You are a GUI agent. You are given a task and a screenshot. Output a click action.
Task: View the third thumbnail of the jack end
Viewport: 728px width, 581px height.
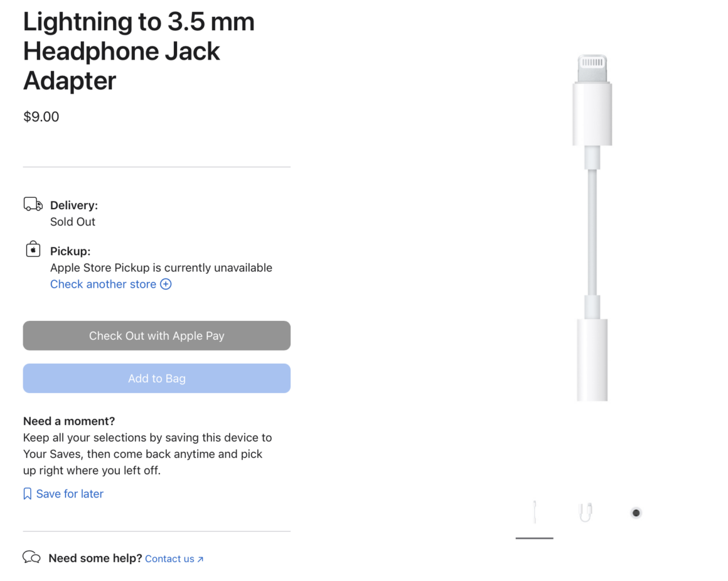click(x=636, y=513)
